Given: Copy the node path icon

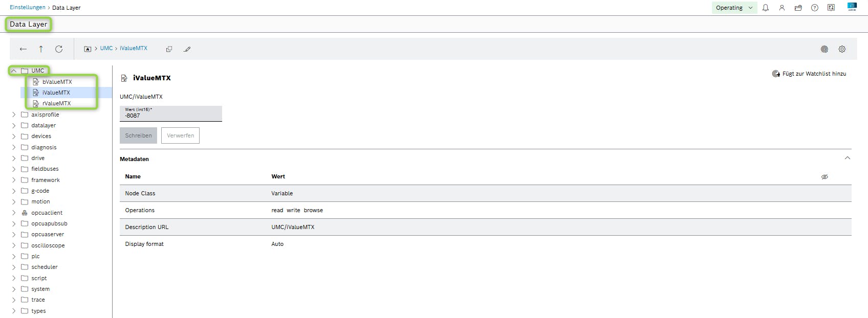Looking at the screenshot, I should (169, 49).
